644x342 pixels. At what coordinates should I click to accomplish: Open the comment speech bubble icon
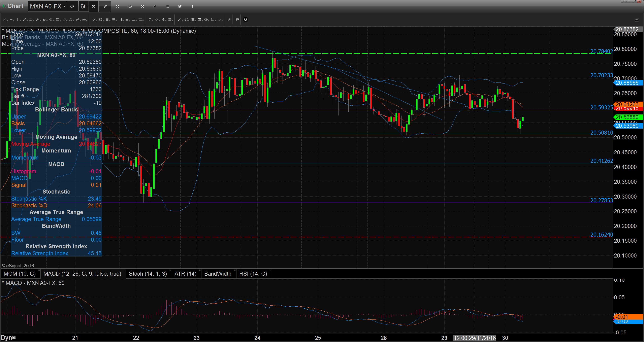167,6
